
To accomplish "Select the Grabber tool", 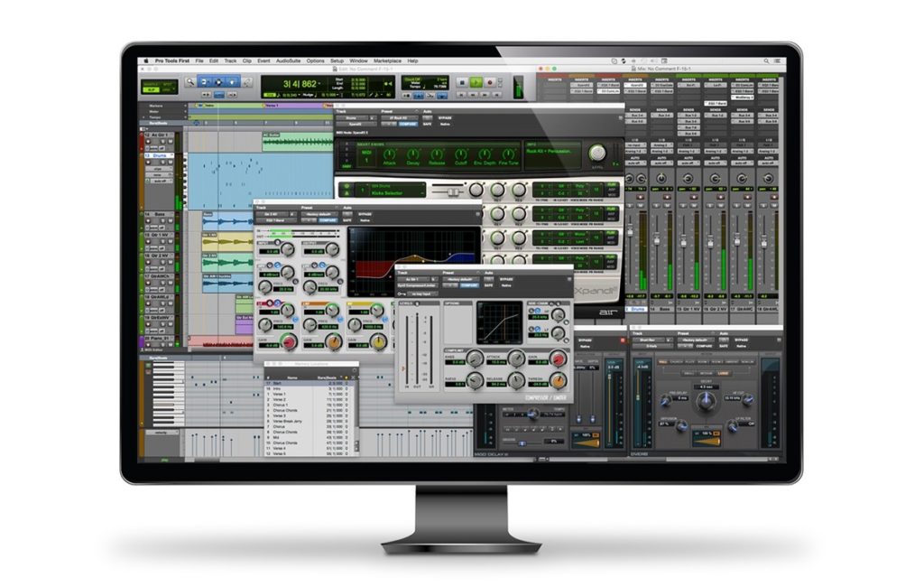I will pyautogui.click(x=232, y=84).
